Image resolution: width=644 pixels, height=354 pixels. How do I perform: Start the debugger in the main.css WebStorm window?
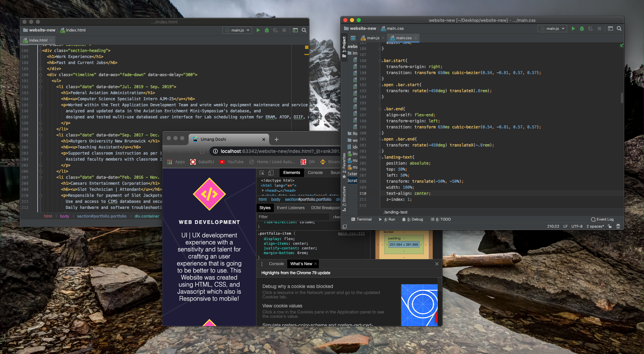coord(582,28)
